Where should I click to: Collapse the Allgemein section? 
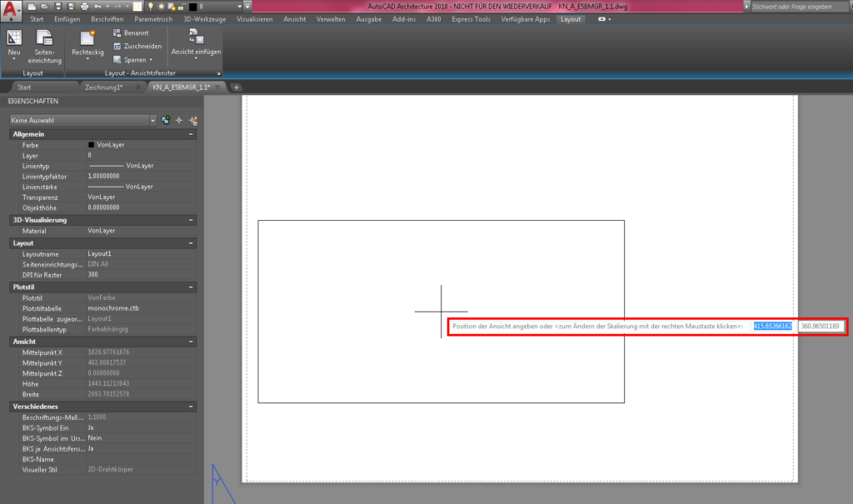[x=191, y=134]
